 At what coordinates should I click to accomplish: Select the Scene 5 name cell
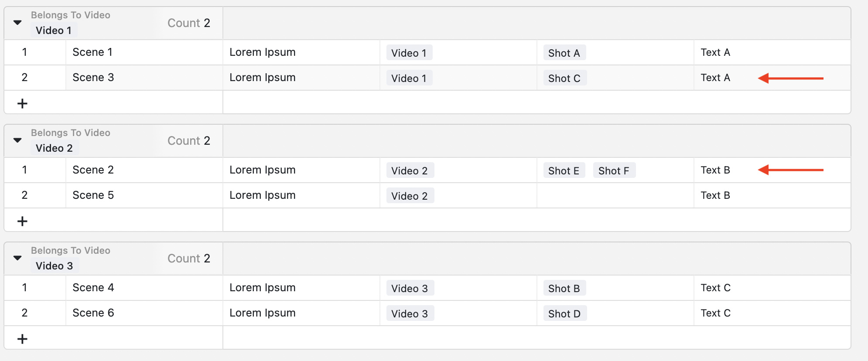coord(144,195)
